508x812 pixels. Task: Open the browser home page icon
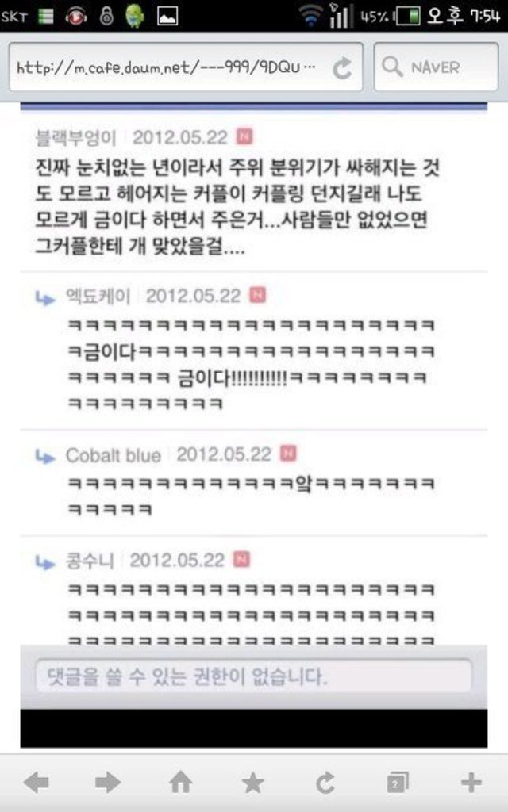180,783
